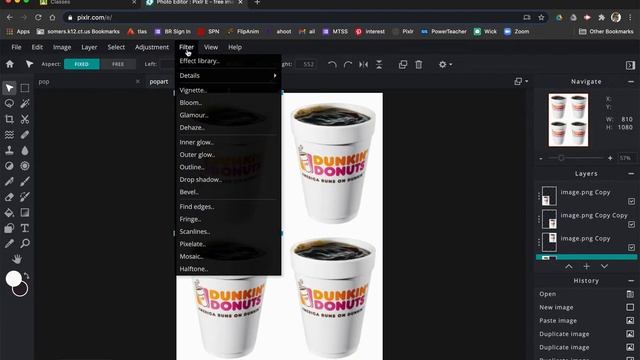Viewport: 640px width, 360px height.
Task: Open the Adjustment menu
Action: point(151,47)
